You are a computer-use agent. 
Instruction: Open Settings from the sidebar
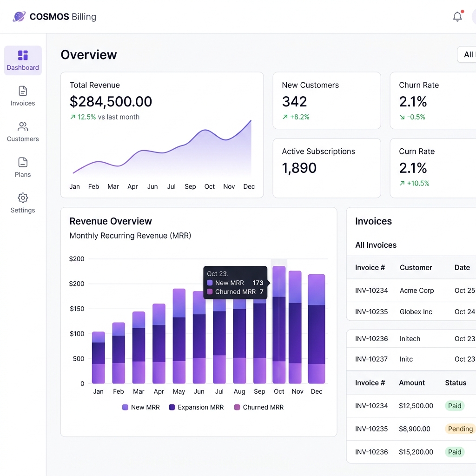[23, 204]
